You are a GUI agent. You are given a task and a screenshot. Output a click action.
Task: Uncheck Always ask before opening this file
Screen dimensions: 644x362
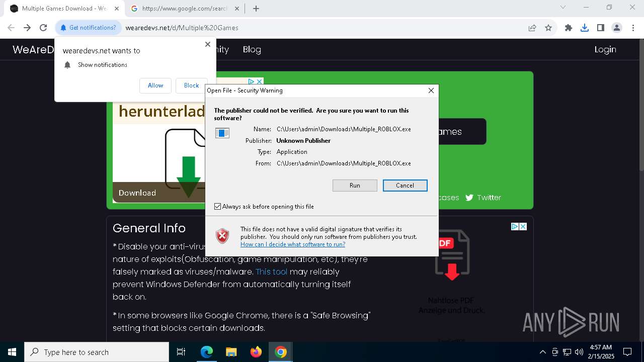point(217,207)
